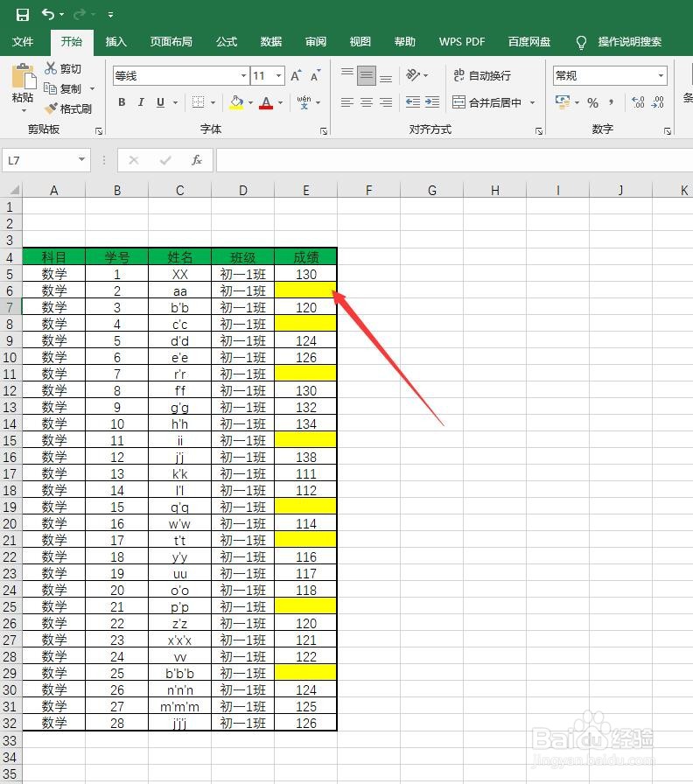
Task: Switch to the Formulas (公式) tab
Action: point(227,41)
